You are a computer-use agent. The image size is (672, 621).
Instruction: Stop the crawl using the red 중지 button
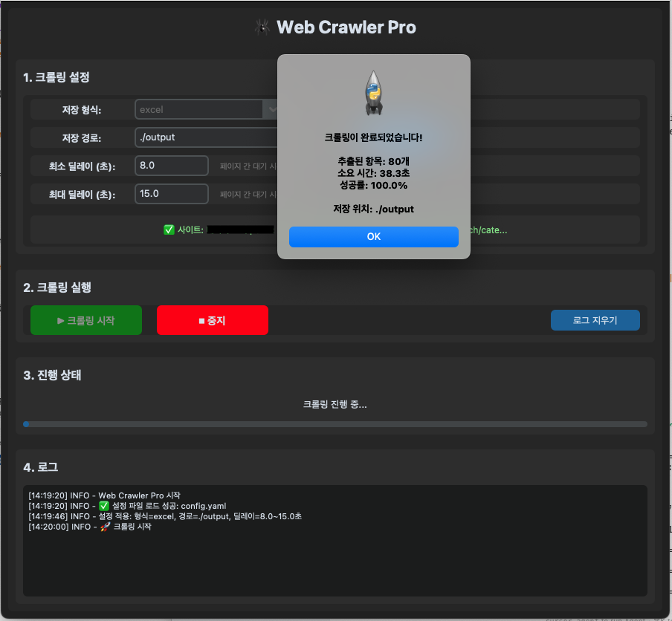pyautogui.click(x=213, y=320)
